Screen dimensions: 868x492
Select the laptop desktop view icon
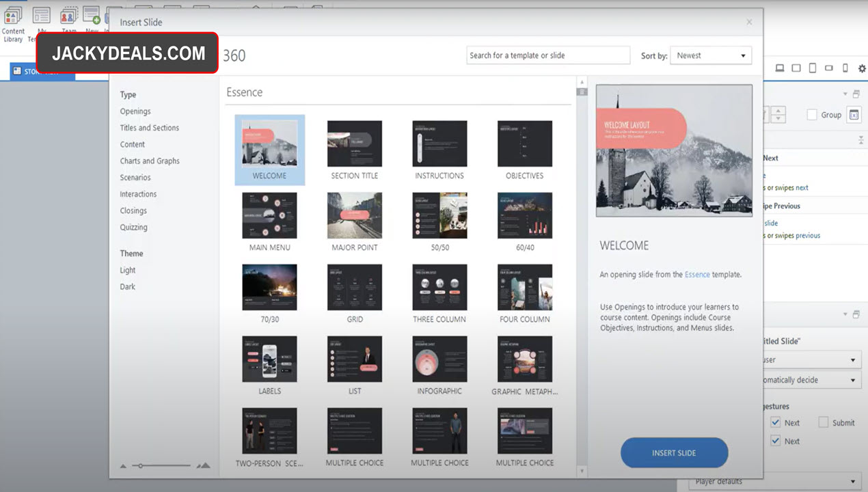point(779,68)
